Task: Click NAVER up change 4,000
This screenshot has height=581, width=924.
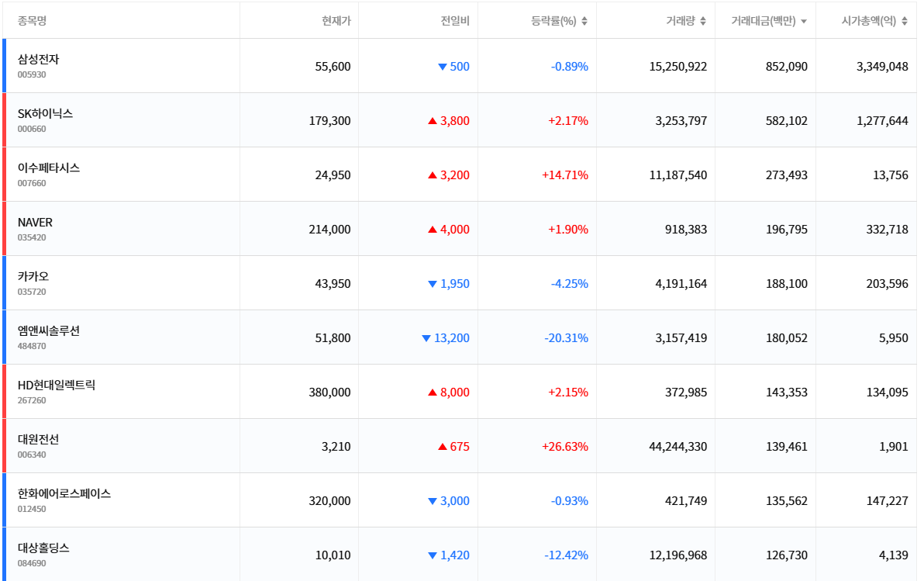Action: (x=449, y=230)
